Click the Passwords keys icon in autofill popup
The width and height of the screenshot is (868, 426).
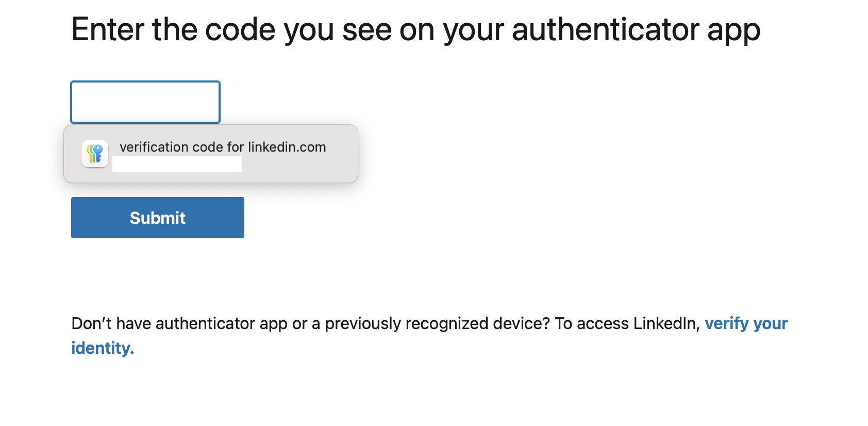coord(95,154)
